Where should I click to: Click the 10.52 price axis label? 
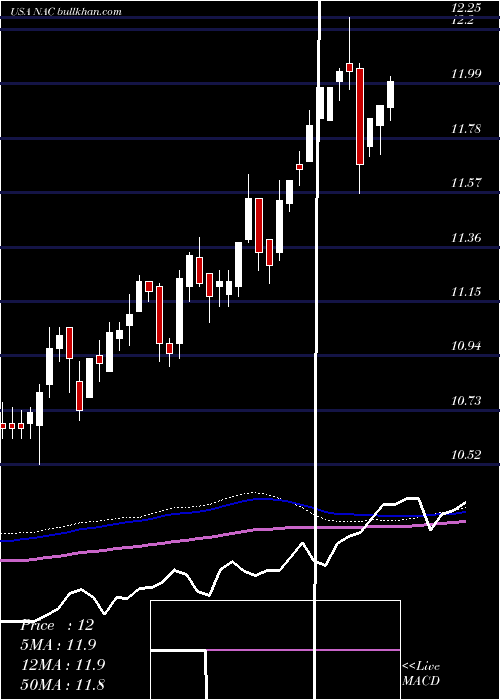click(466, 455)
